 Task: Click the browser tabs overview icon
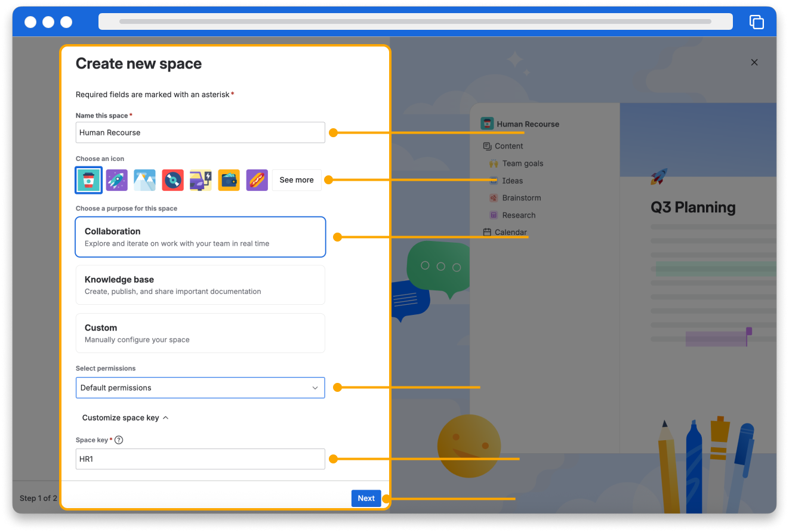[x=756, y=22]
